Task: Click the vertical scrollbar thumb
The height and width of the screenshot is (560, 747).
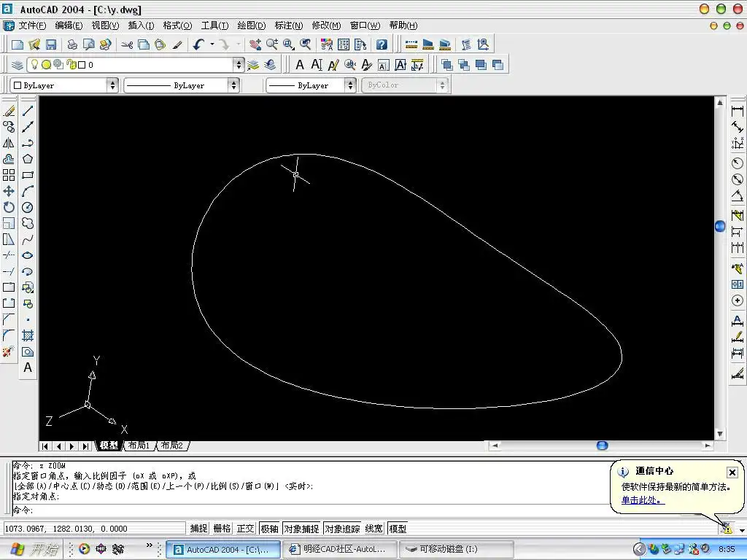Action: (720, 226)
